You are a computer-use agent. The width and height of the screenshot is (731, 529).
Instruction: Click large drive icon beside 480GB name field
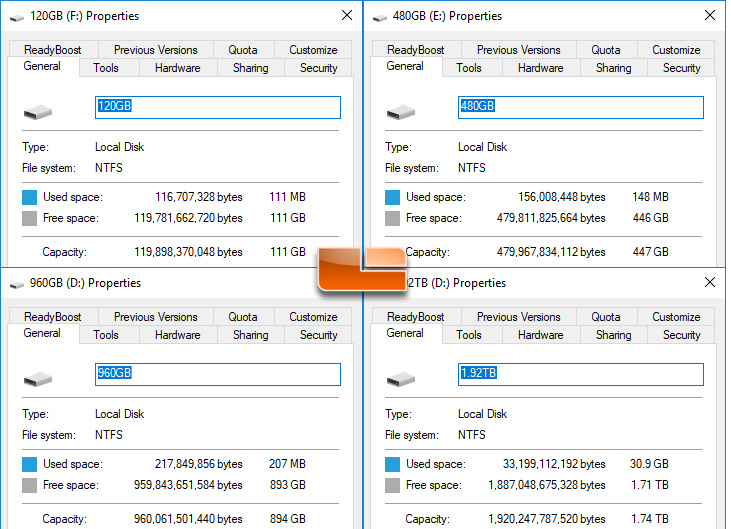pyautogui.click(x=400, y=112)
